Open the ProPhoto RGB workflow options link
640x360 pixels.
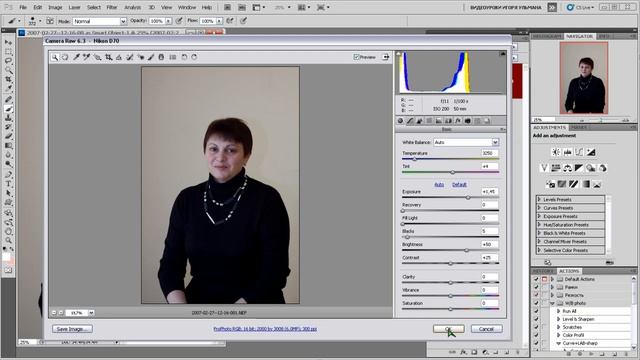[x=265, y=329]
